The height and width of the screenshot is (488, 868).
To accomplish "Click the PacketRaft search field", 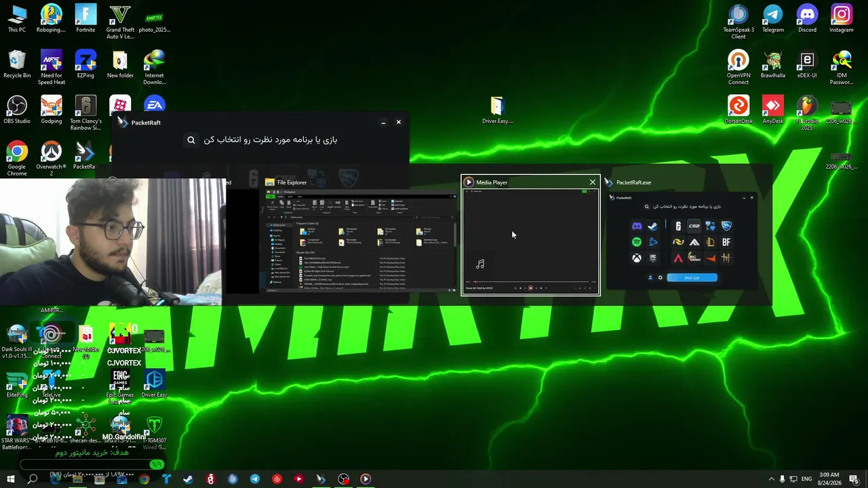I will coord(271,140).
